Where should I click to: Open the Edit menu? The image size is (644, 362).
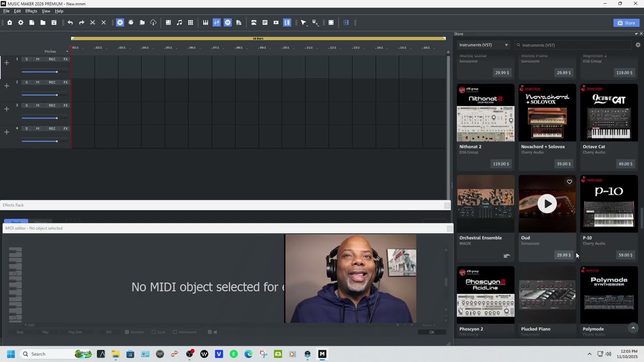pyautogui.click(x=18, y=11)
